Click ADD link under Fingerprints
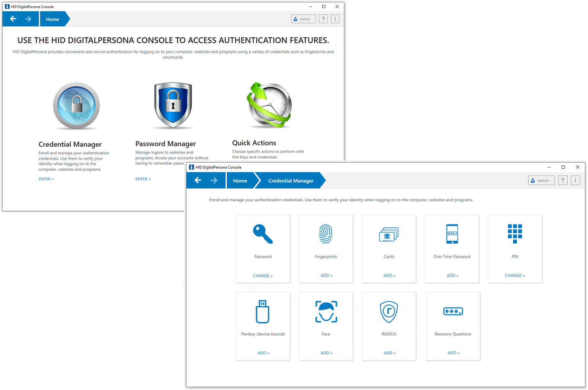The image size is (588, 390). [326, 275]
